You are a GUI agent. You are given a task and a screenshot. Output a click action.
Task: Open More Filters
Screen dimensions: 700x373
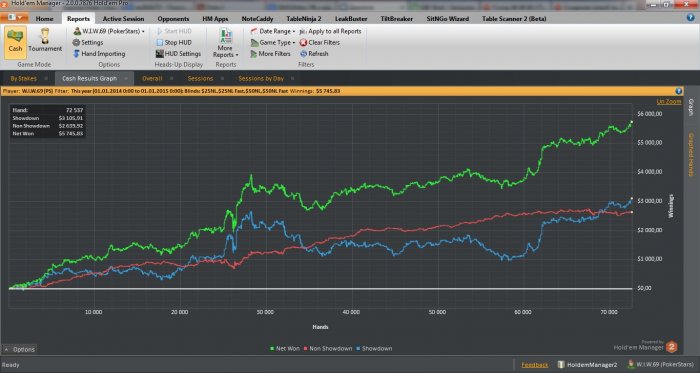click(x=271, y=54)
